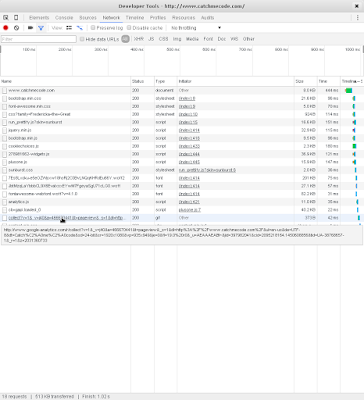Image resolution: width=364 pixels, height=400 pixels.
Task: Open the Console tab
Action: pos(64,18)
